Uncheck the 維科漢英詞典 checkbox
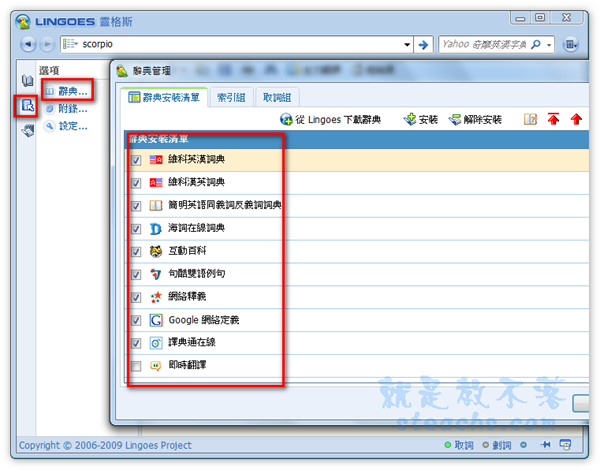The width and height of the screenshot is (600, 470). 136,183
